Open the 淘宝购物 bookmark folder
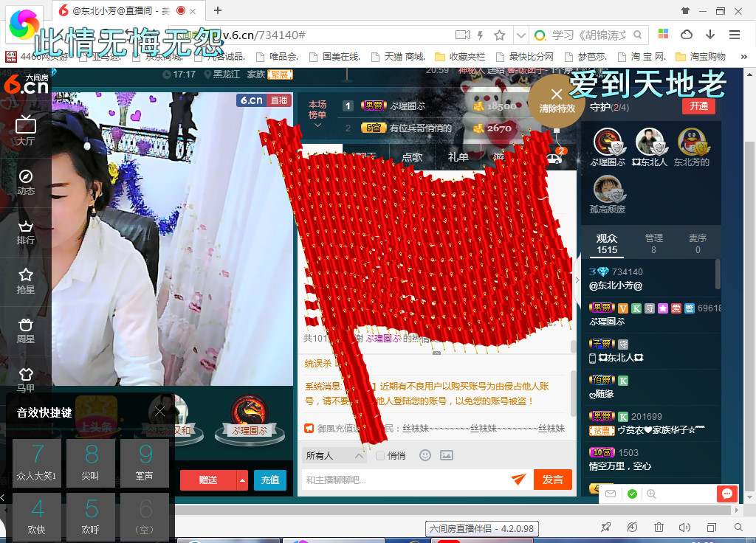This screenshot has width=756, height=543. pyautogui.click(x=701, y=57)
